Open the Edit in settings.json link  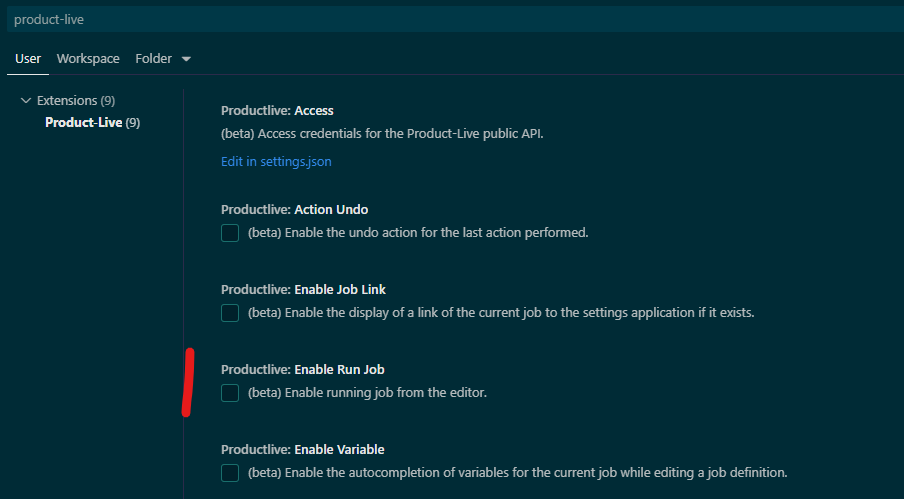[x=276, y=161]
